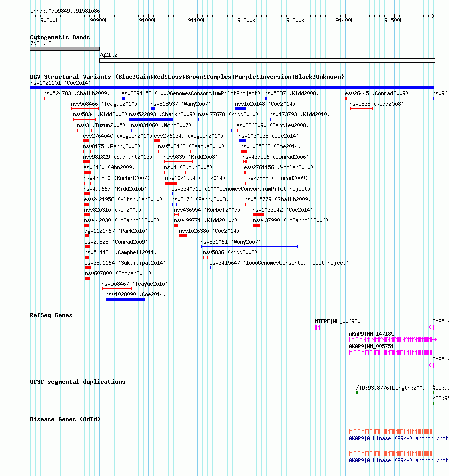The image size is (449, 476).
Task: Select the nsv477678 (Kidd2010) label
Action: coord(228,115)
